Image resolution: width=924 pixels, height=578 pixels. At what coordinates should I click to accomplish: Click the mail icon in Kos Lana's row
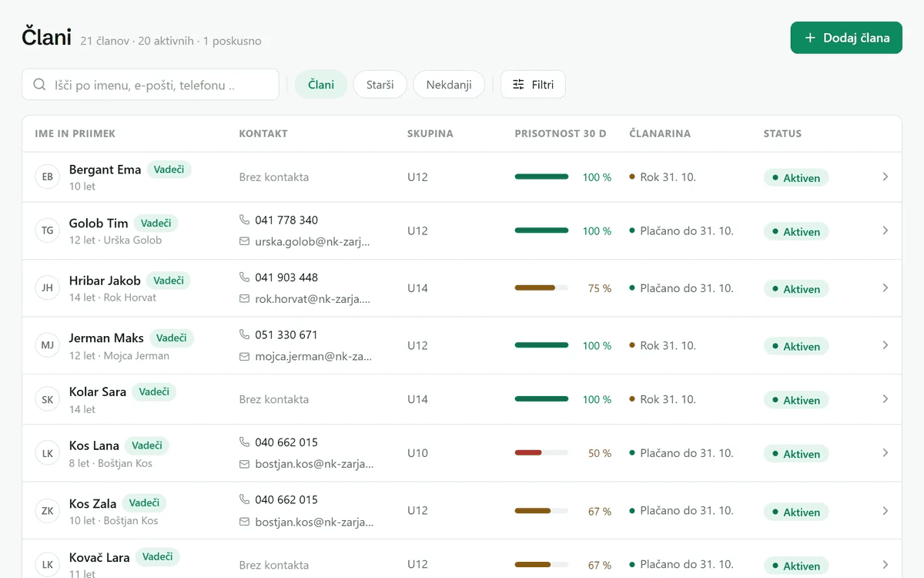coord(245,464)
